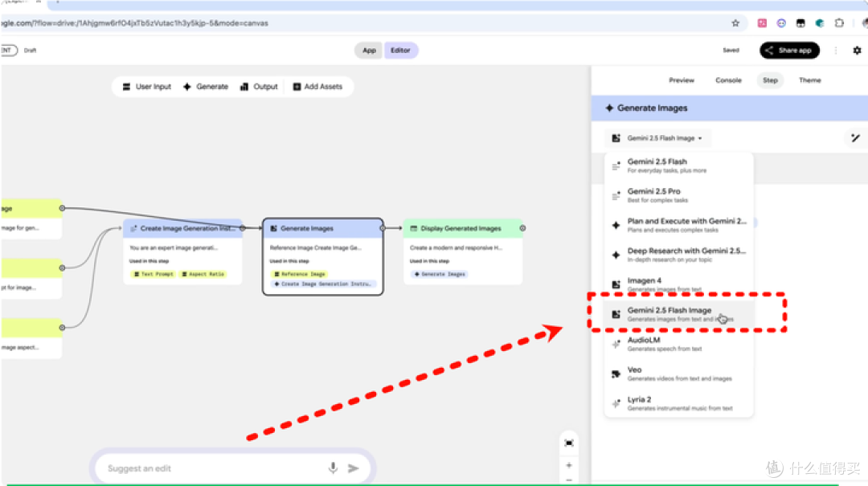Add an Output node

click(x=259, y=87)
